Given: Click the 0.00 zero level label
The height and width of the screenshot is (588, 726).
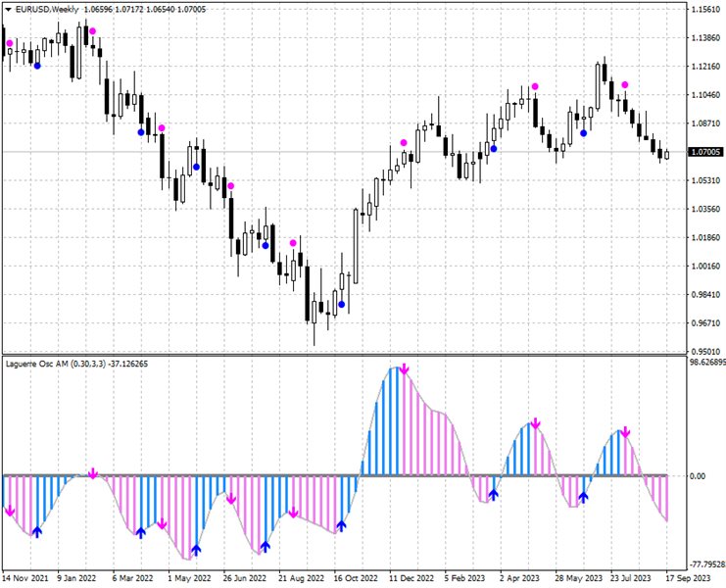Looking at the screenshot, I should [x=700, y=476].
